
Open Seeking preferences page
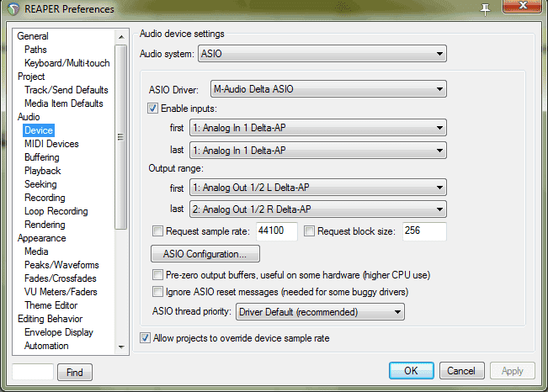pyautogui.click(x=40, y=184)
